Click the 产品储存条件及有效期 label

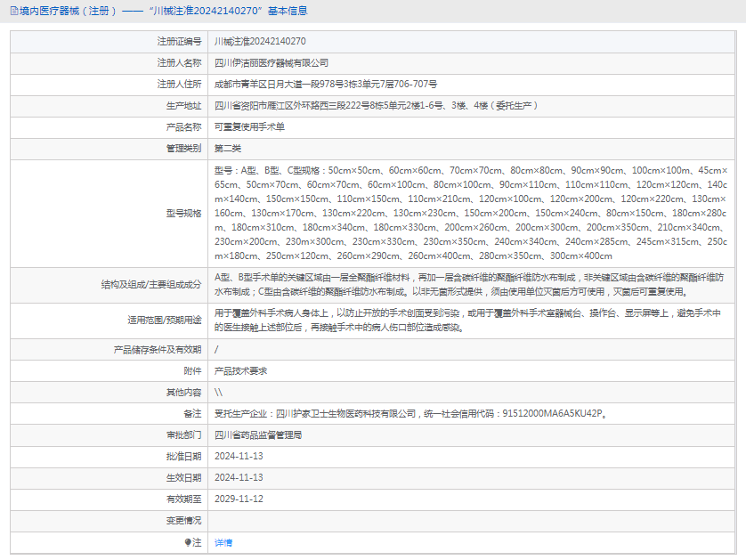click(x=158, y=350)
